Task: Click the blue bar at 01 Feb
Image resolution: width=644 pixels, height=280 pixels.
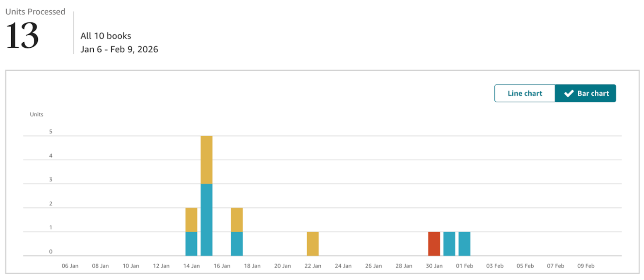Action: coord(464,244)
